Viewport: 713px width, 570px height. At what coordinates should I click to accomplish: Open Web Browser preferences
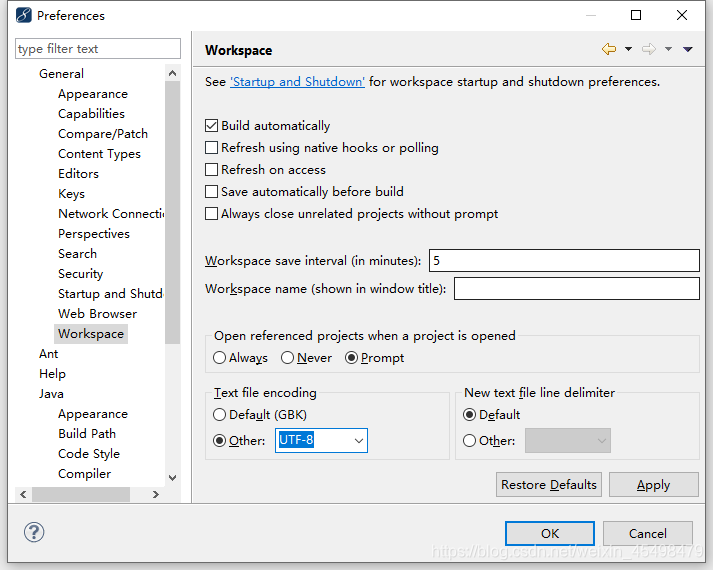click(97, 314)
